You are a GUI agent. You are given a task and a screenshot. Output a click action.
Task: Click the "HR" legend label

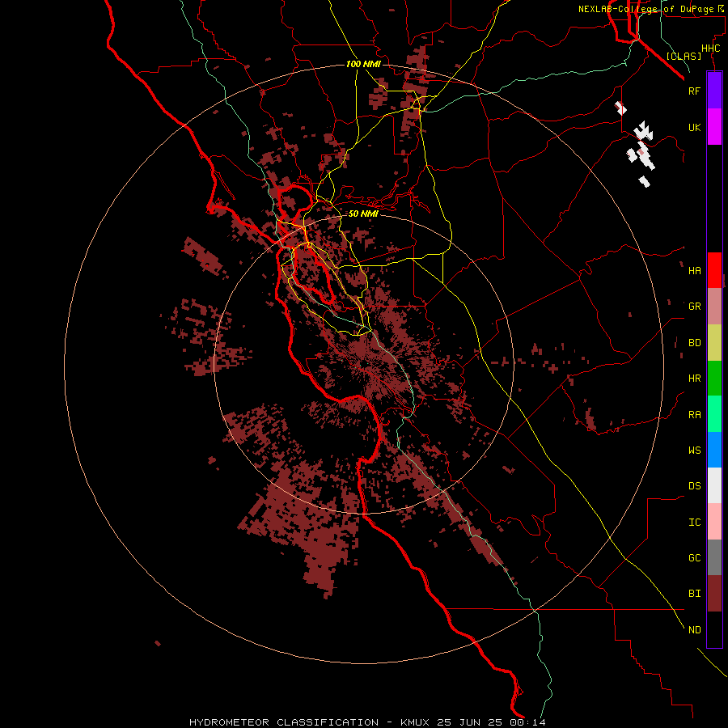coord(694,379)
